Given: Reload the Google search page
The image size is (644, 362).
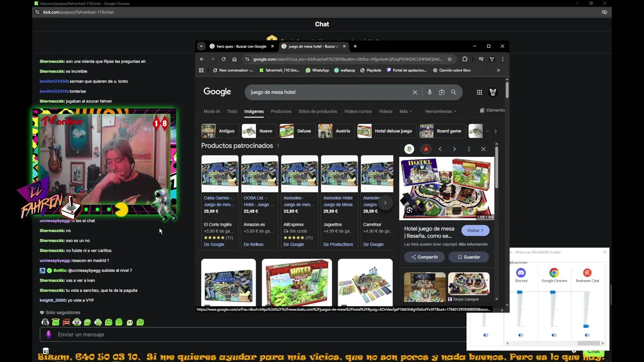Looking at the screenshot, I should [223, 59].
